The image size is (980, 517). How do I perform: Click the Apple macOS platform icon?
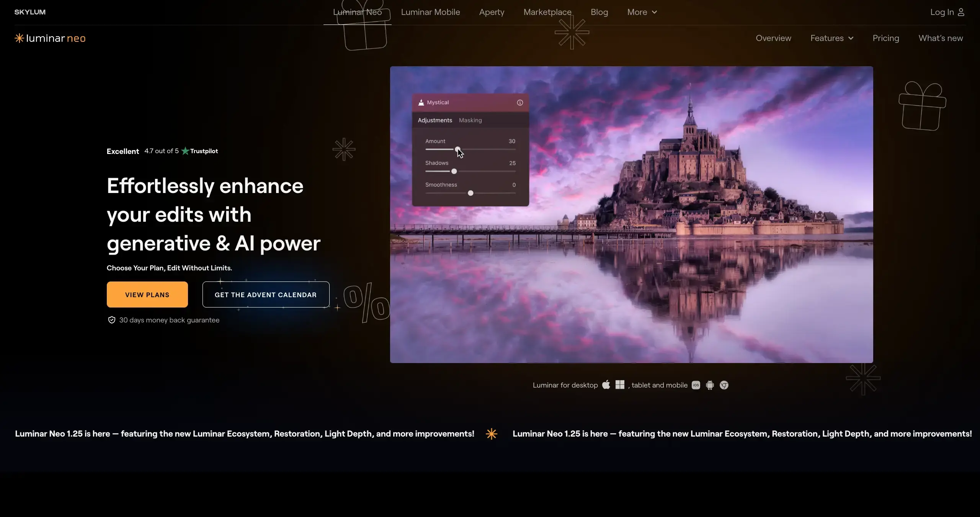point(606,385)
